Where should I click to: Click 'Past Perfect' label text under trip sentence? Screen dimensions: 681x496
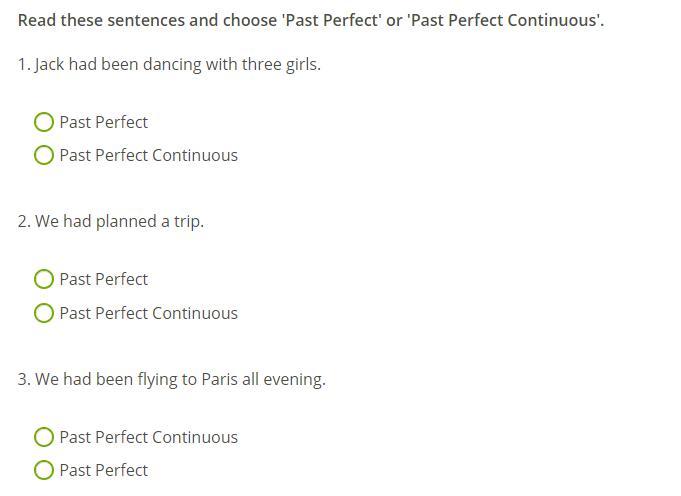[x=103, y=279]
